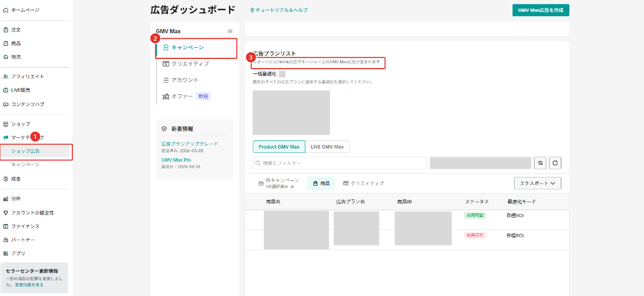Switch to the Product GMV Max tab
The width and height of the screenshot is (644, 296).
[x=279, y=147]
